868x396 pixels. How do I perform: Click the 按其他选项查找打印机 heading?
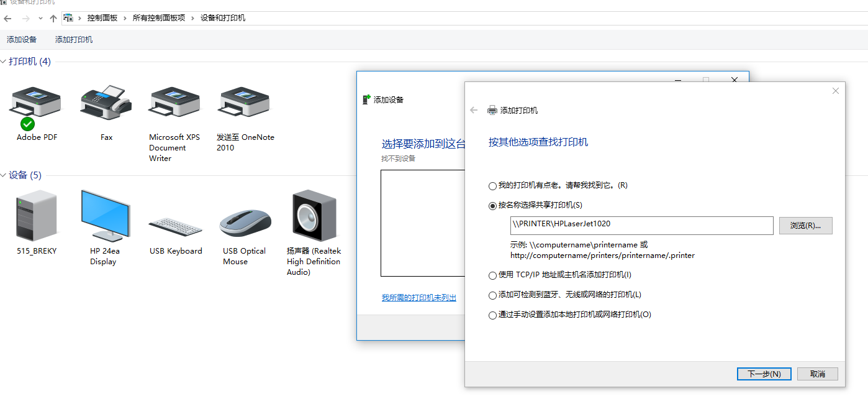coord(538,142)
